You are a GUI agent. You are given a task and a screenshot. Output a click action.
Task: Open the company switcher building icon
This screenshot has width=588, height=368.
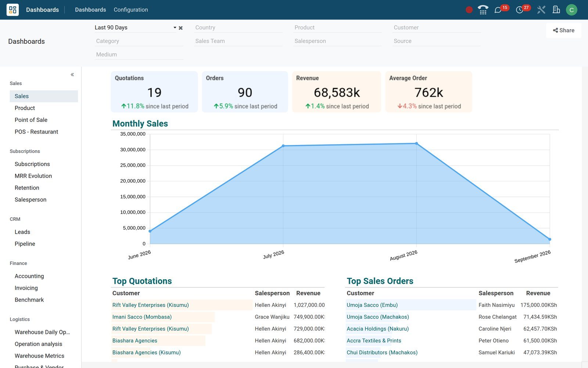click(x=556, y=10)
